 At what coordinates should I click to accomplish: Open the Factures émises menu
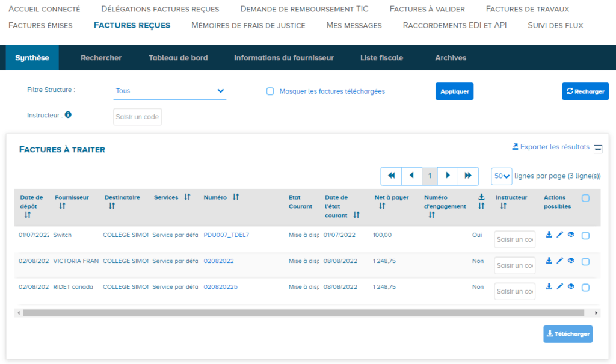pyautogui.click(x=40, y=25)
